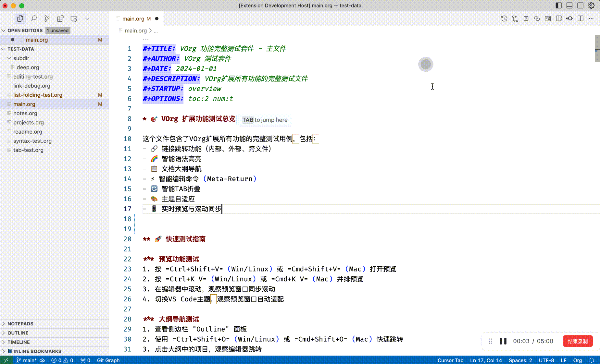Open the settings gear in title bar

pyautogui.click(x=591, y=6)
